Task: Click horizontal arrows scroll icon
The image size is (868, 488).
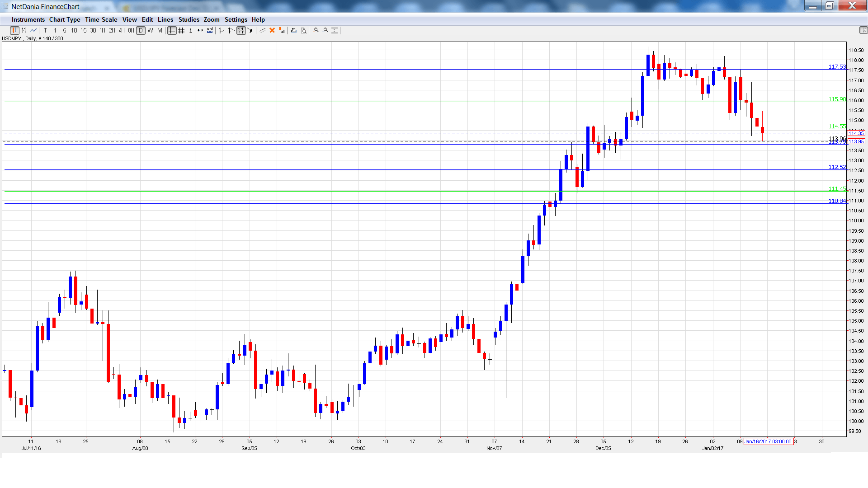Action: [x=200, y=30]
